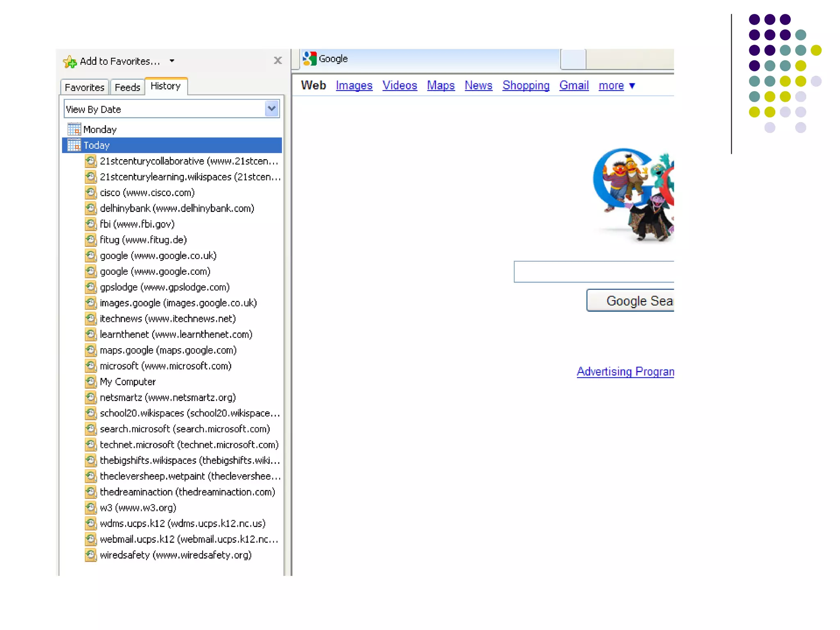Switch to the Favorites tab
This screenshot has height=630, width=840.
pyautogui.click(x=84, y=87)
